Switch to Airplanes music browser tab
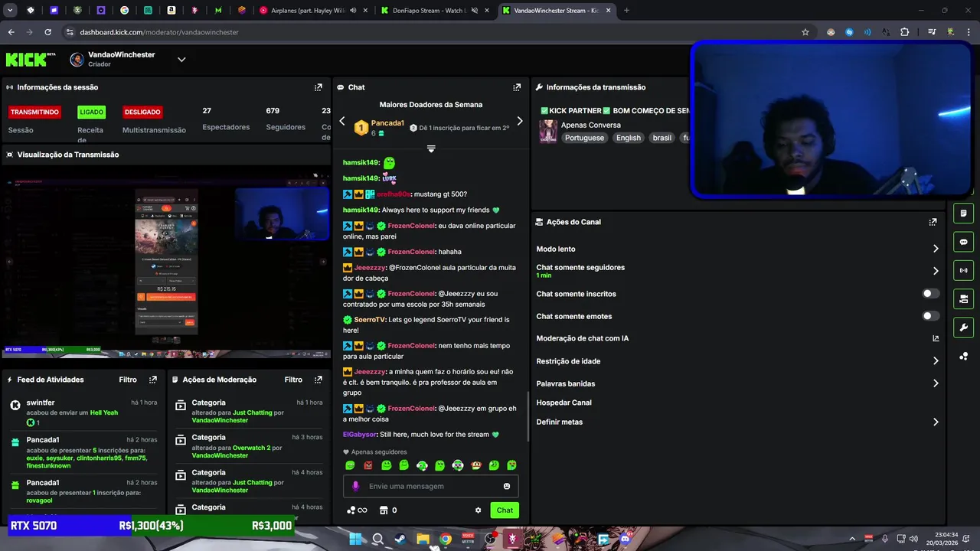The height and width of the screenshot is (551, 980). tap(314, 11)
